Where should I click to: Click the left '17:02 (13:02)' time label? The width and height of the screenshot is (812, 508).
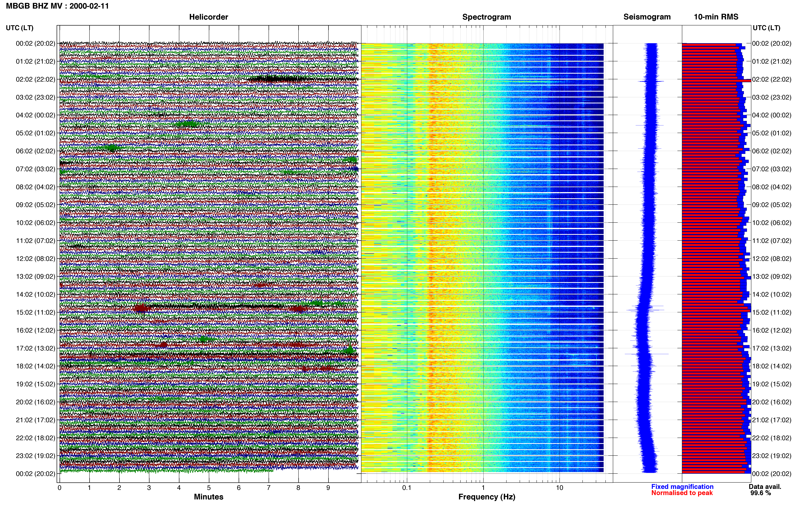[x=35, y=348]
